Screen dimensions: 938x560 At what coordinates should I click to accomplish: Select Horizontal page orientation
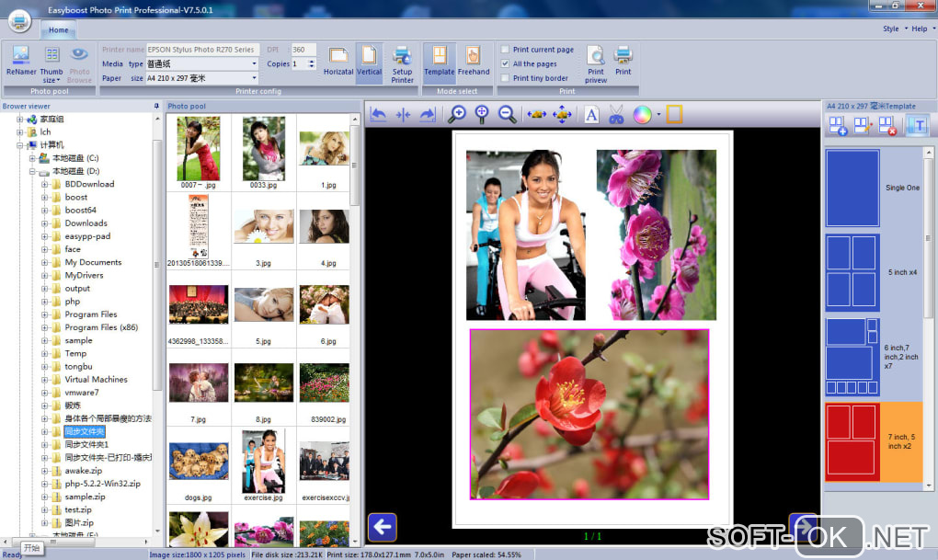click(338, 61)
